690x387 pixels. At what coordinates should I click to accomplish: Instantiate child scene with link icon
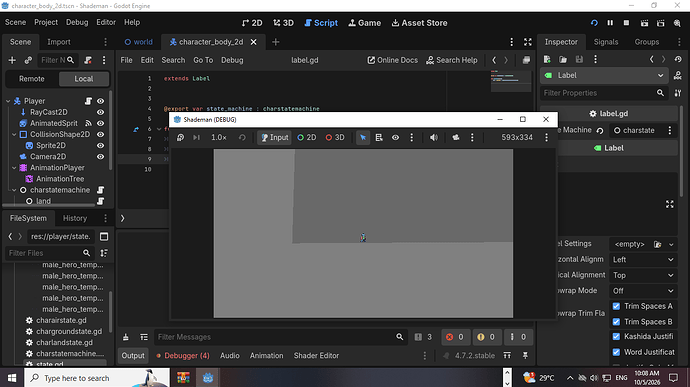tap(28, 60)
